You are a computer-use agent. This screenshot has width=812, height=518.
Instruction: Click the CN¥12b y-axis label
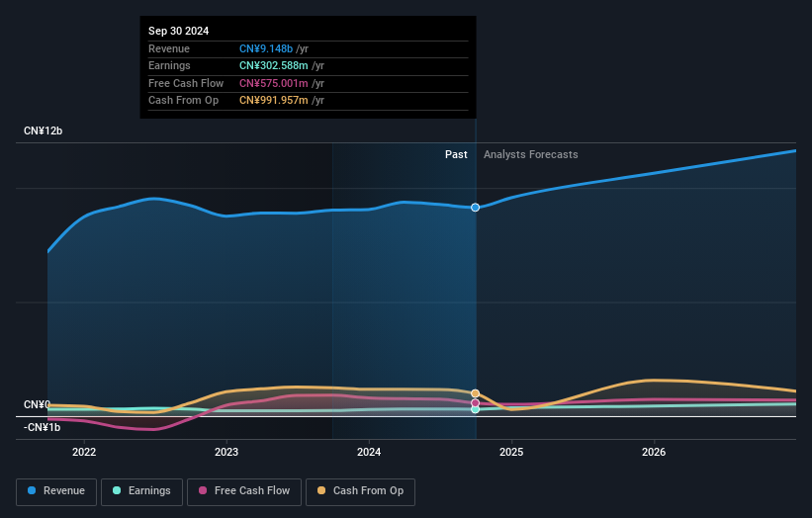coord(43,130)
